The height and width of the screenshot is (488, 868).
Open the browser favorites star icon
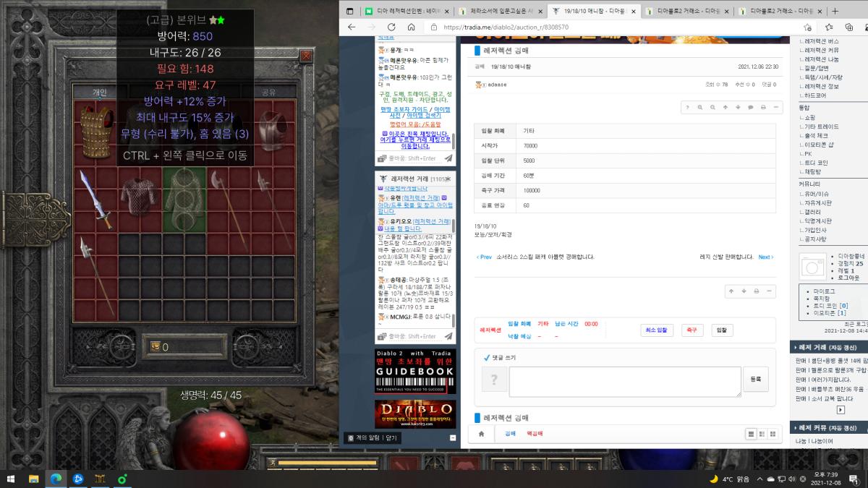tap(827, 27)
